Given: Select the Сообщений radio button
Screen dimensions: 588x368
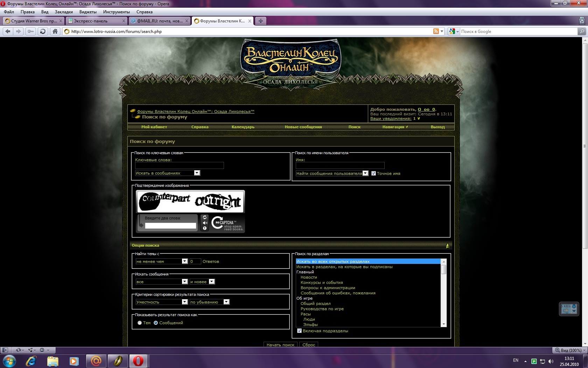Looking at the screenshot, I should pos(156,323).
